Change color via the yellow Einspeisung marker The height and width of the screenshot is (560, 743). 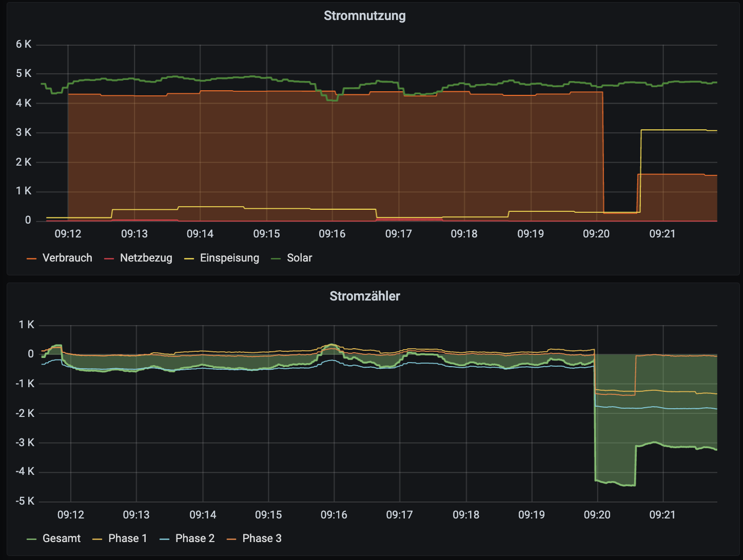tap(189, 258)
